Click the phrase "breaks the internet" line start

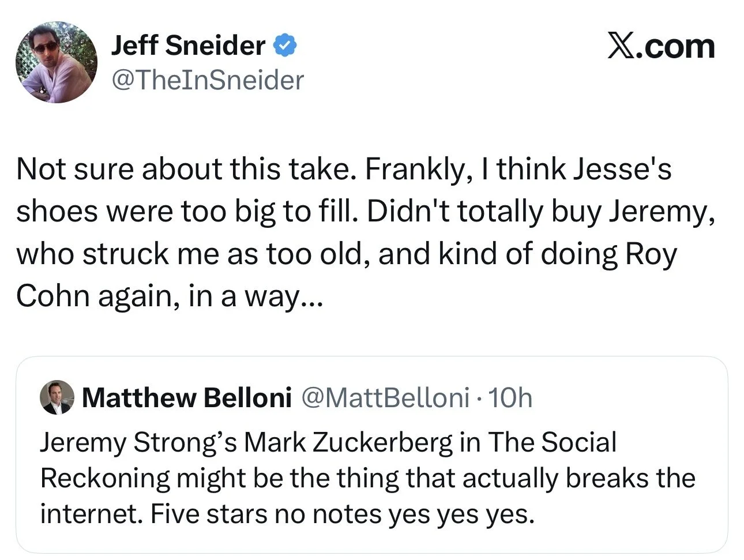tap(630, 478)
